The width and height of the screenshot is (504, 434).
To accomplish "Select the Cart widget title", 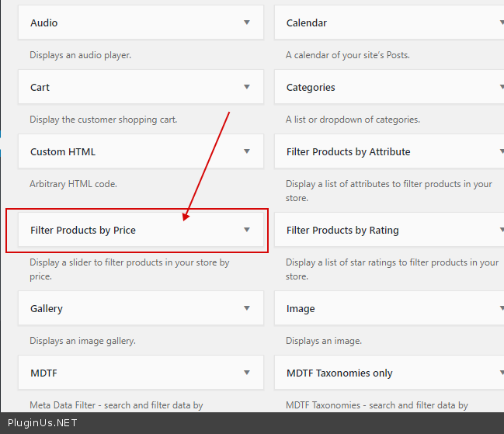I will (40, 87).
